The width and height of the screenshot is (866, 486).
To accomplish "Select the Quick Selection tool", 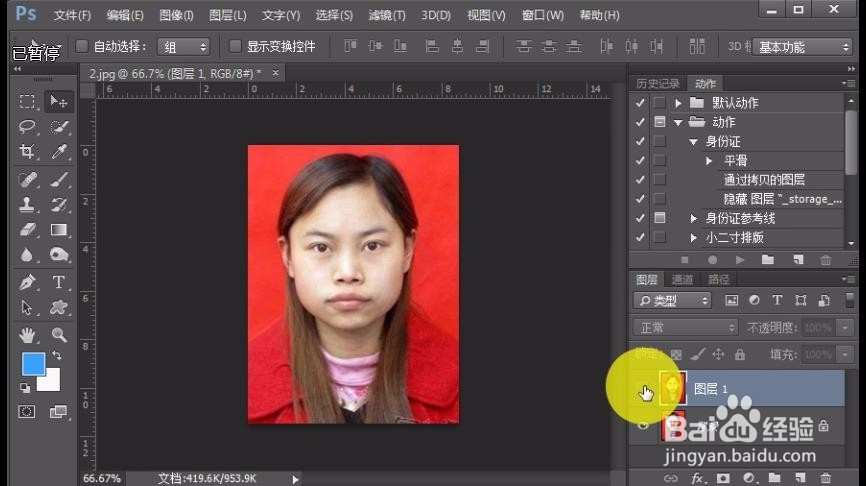I will coord(59,126).
